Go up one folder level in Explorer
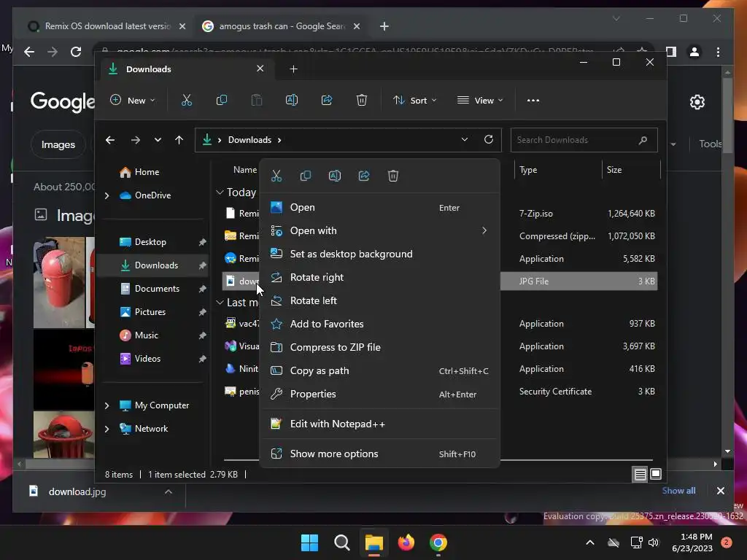Viewport: 747px width, 560px height. pyautogui.click(x=179, y=140)
